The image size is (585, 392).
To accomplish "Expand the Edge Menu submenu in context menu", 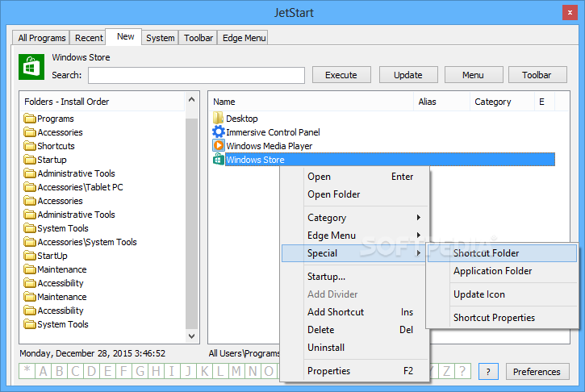I will (x=355, y=236).
